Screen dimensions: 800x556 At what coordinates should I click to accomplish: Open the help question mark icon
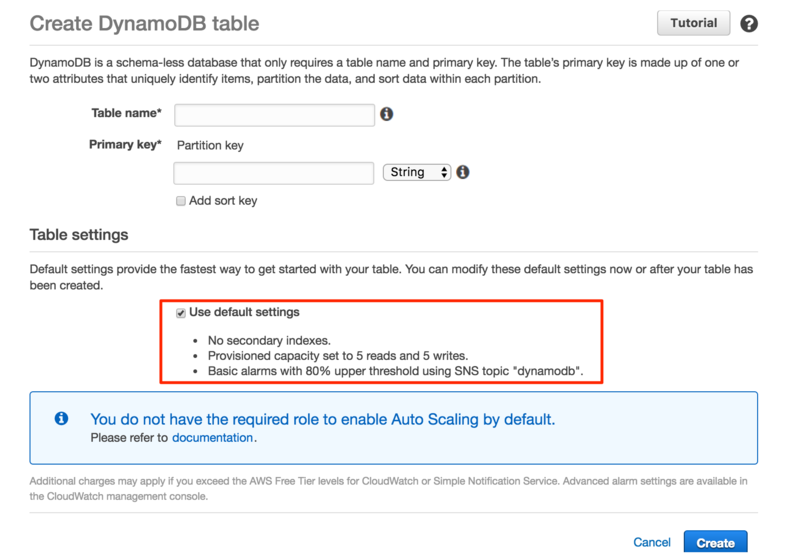(748, 23)
